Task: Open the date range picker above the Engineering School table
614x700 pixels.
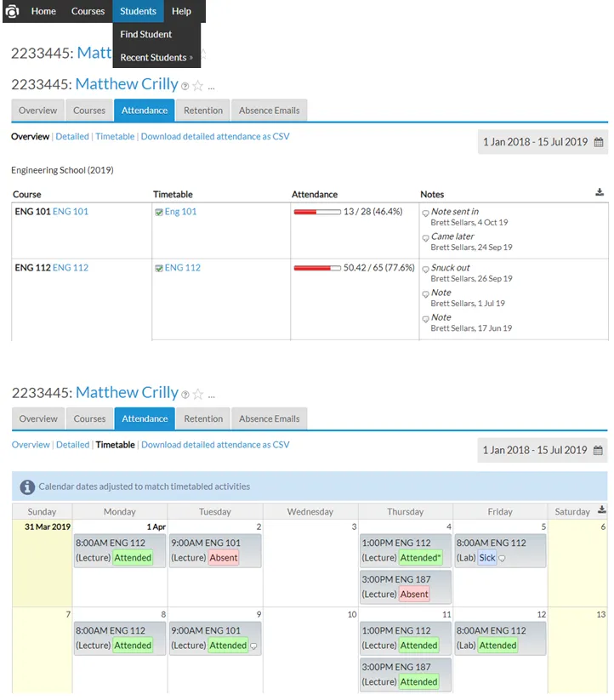Action: pyautogui.click(x=543, y=142)
